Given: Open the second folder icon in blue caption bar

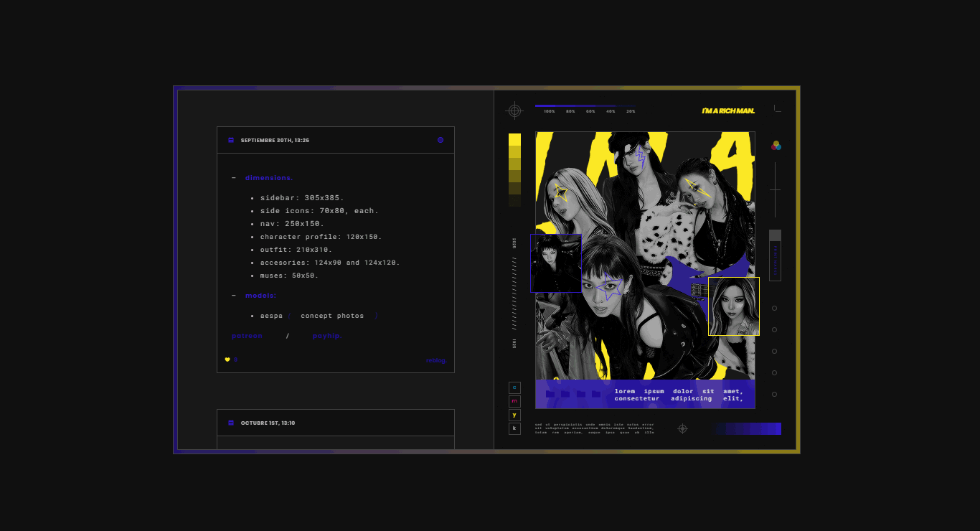Looking at the screenshot, I should coord(565,394).
